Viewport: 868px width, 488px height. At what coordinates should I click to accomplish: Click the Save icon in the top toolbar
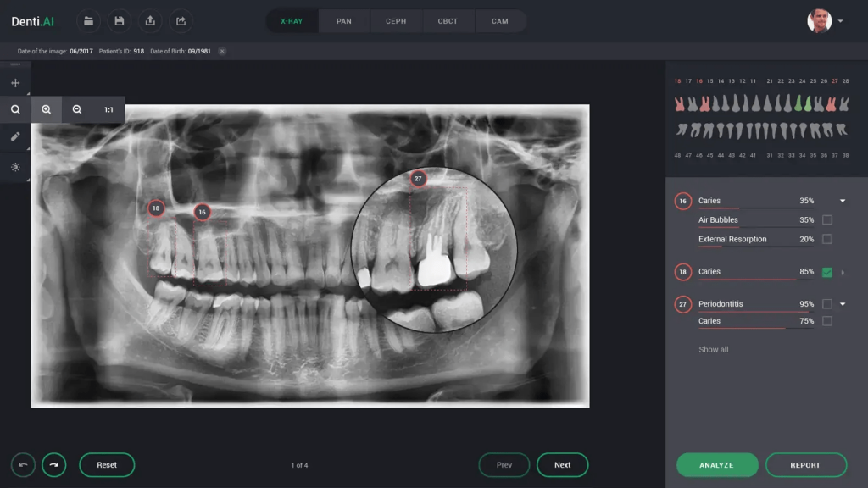120,20
